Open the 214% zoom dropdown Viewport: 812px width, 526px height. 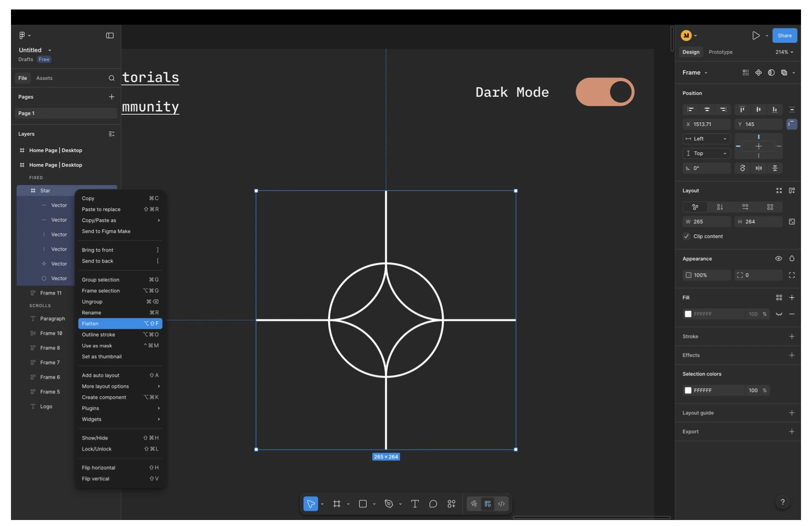coord(784,52)
